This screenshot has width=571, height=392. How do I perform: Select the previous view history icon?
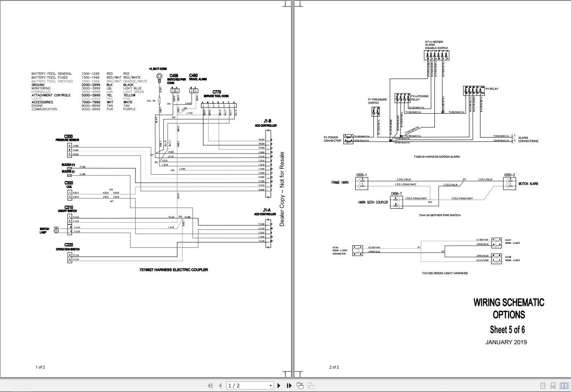(300, 385)
